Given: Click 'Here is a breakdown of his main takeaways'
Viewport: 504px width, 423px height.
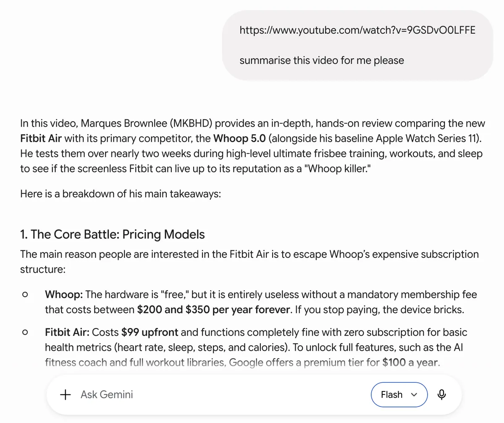Looking at the screenshot, I should point(120,195).
